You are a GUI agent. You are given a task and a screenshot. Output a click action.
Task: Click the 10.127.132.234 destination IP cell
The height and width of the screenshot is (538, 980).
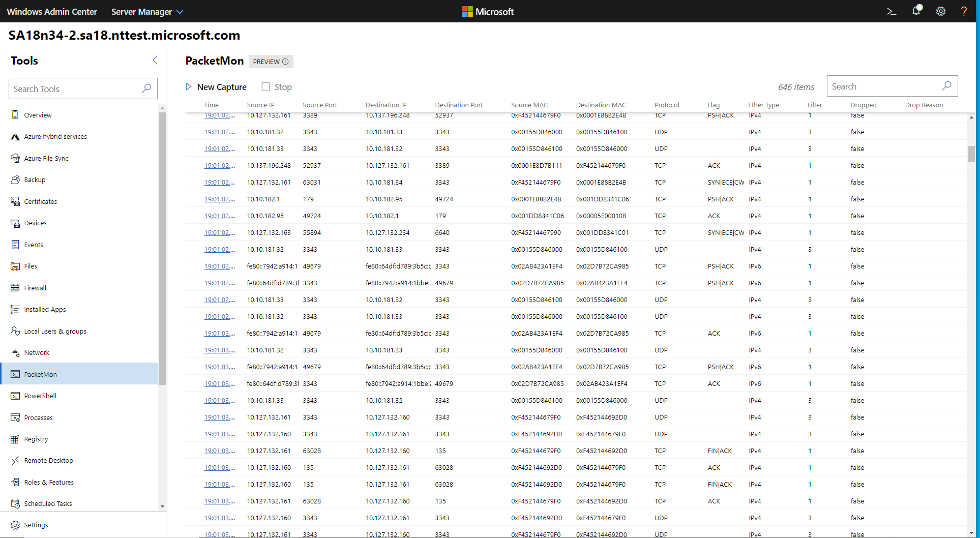coord(388,232)
